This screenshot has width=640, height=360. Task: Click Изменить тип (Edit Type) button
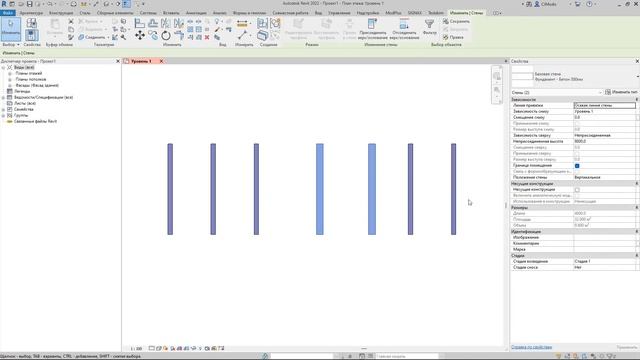click(x=621, y=93)
